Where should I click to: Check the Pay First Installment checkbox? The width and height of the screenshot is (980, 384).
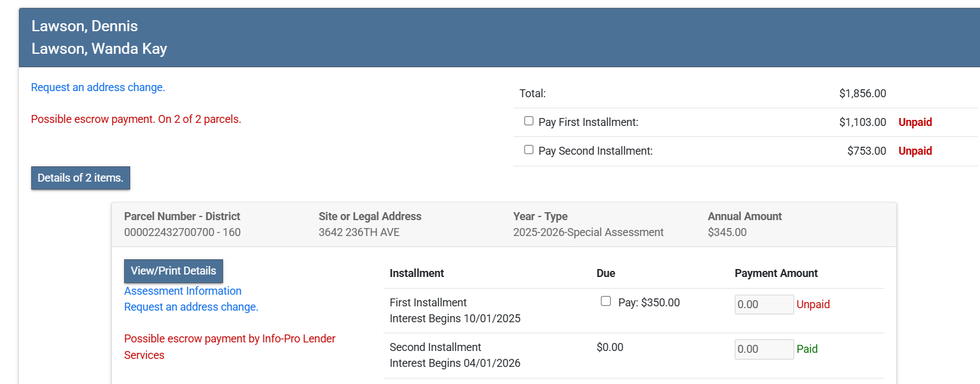tap(529, 121)
